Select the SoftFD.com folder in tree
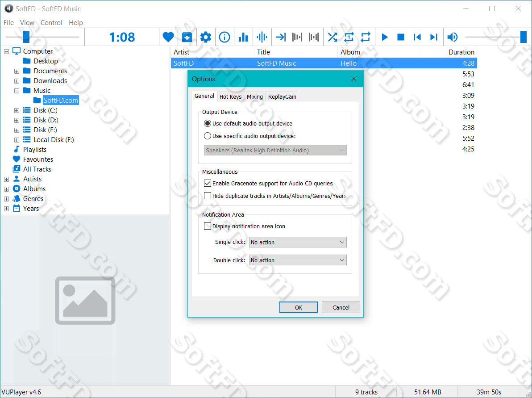Image resolution: width=532 pixels, height=398 pixels. (61, 100)
